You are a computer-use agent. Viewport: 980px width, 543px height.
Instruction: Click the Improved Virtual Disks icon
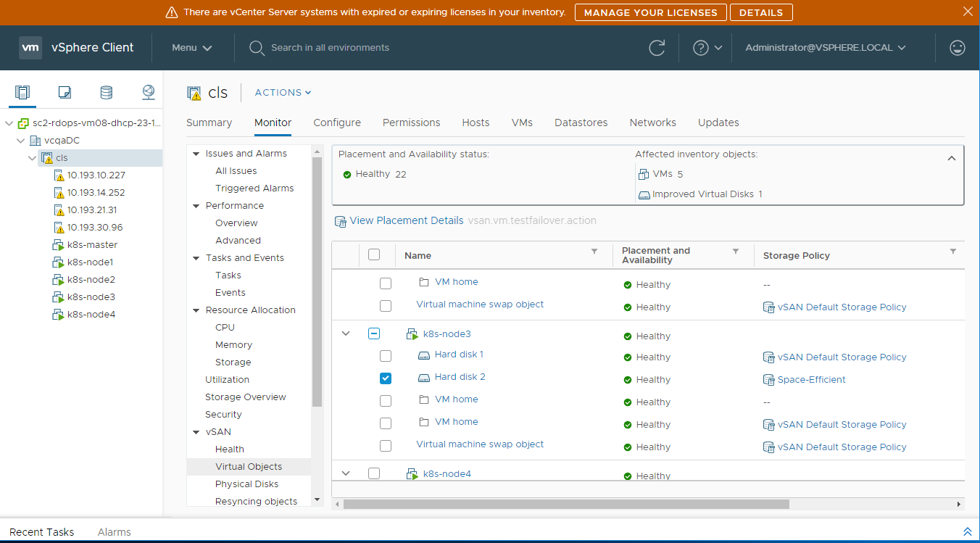(x=644, y=195)
